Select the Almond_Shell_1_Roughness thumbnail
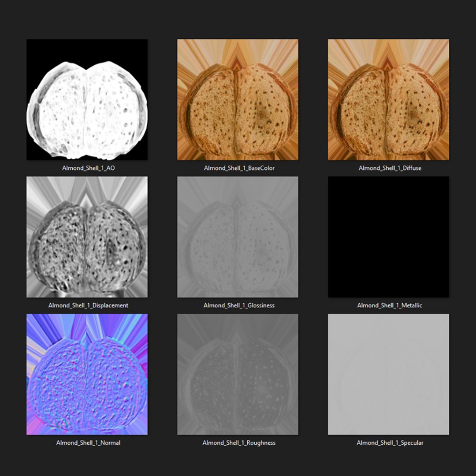476x476 pixels. click(x=238, y=374)
